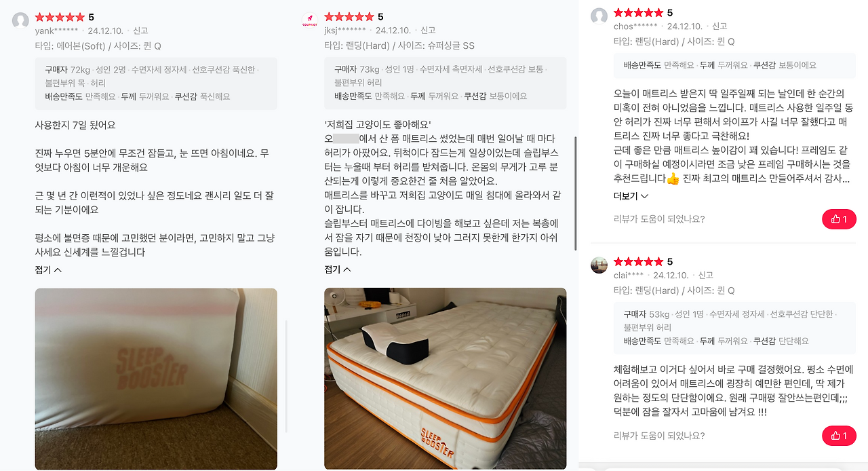The width and height of the screenshot is (868, 471).
Task: Click five-star rating on jksj******* review
Action: pyautogui.click(x=349, y=17)
